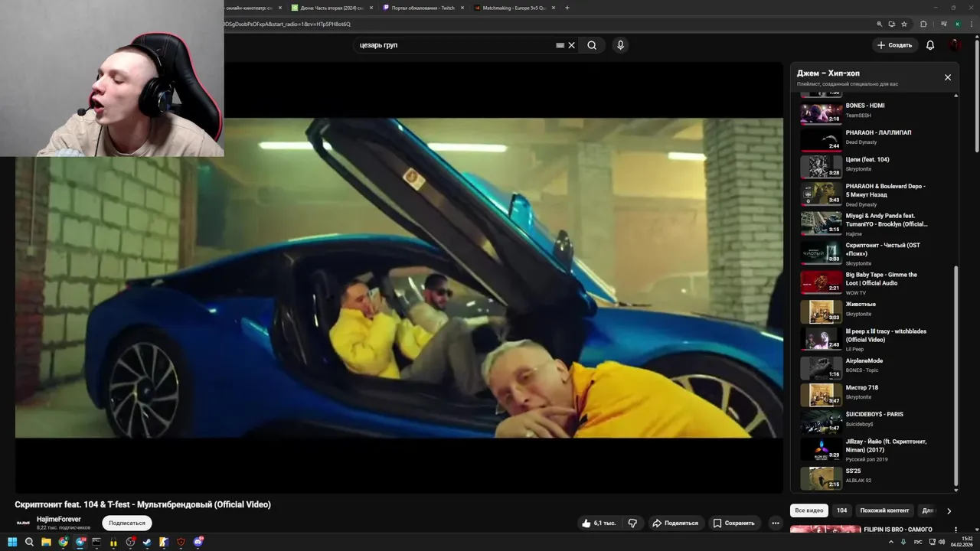Open Steam from the taskbar

coord(147,542)
